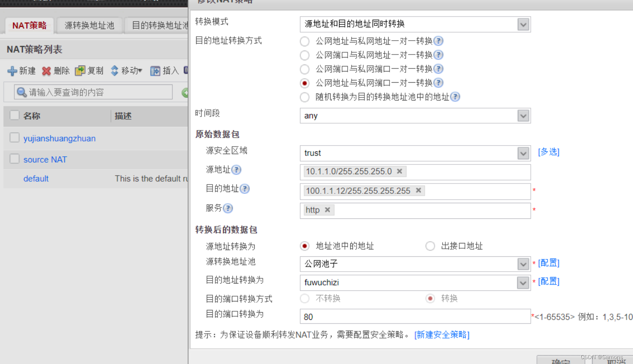Switch to the 目的转换地址池 tab
The image size is (633, 364).
point(156,25)
